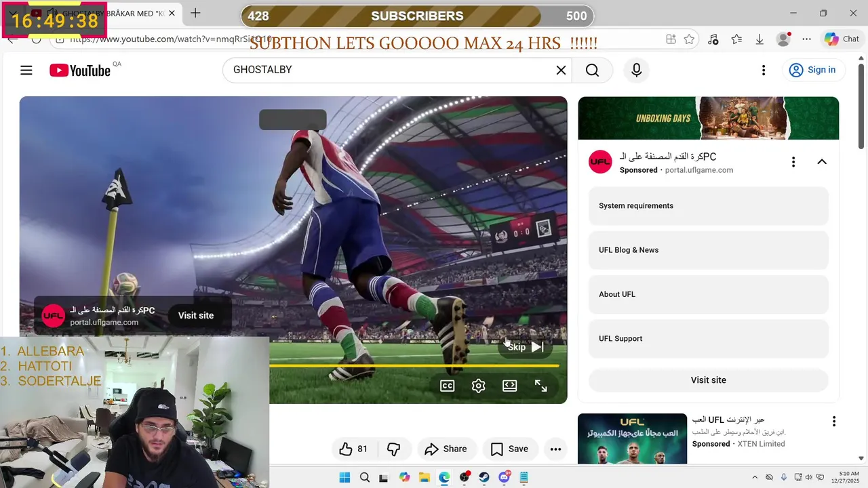Open File Explorer from the taskbar

click(x=425, y=477)
